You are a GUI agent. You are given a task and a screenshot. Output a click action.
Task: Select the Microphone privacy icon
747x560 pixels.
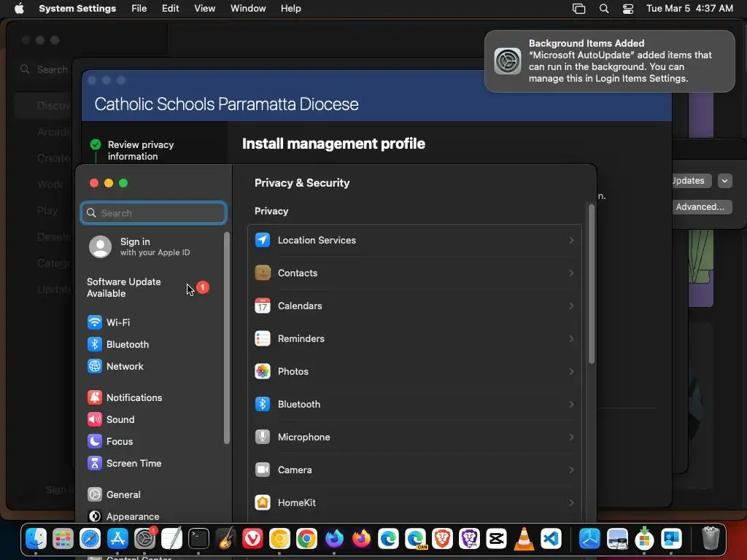click(263, 437)
